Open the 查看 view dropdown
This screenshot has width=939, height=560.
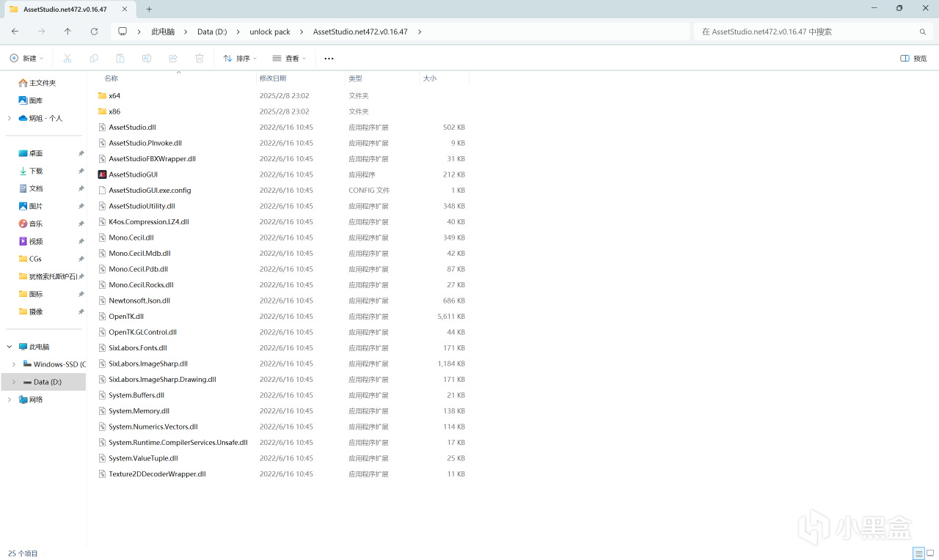[289, 58]
